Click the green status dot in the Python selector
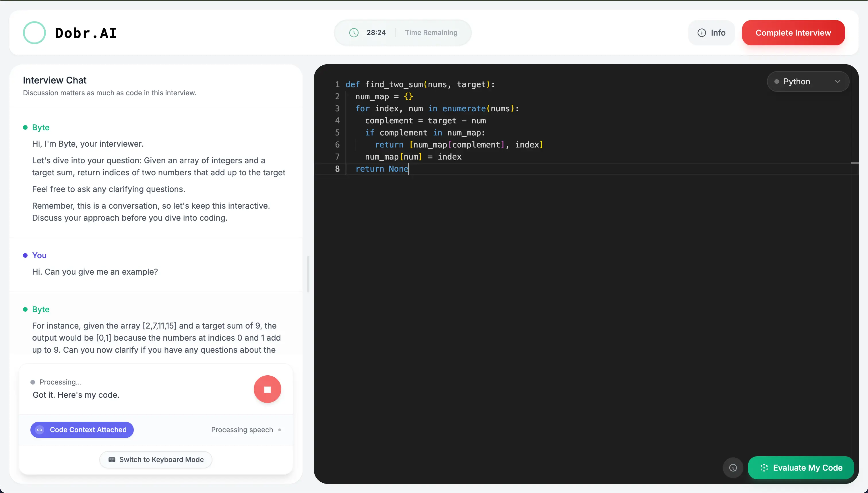 [x=777, y=81]
